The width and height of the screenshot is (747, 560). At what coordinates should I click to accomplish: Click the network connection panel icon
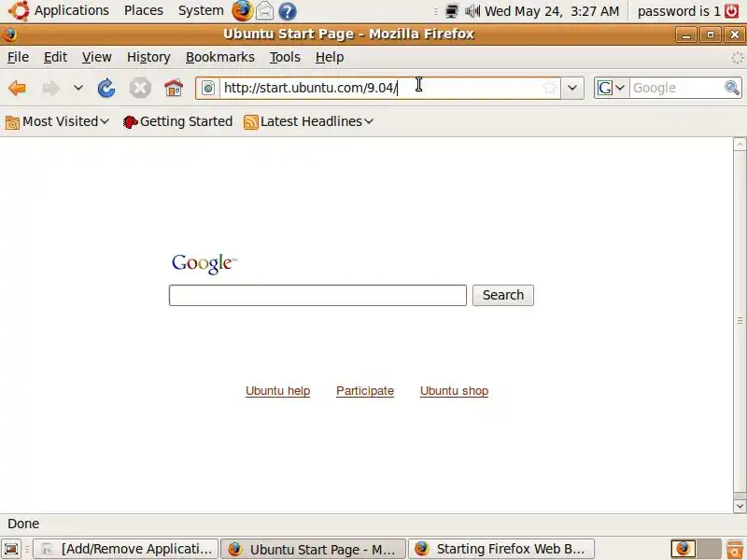451,11
